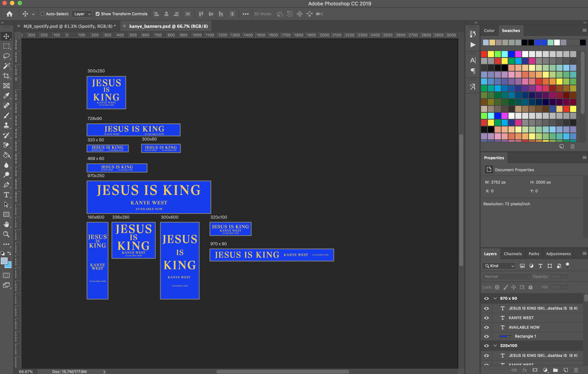Add a layer style fx
The height and width of the screenshot is (374, 588).
(524, 370)
